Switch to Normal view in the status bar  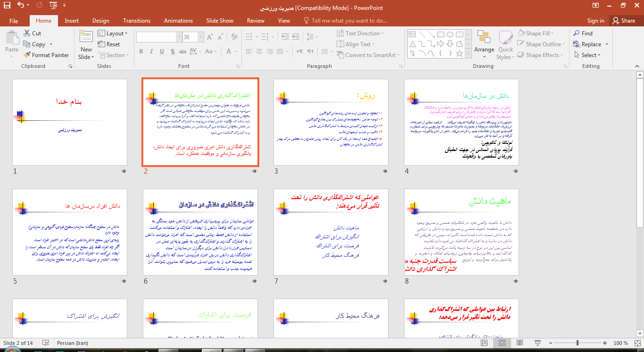(484, 343)
